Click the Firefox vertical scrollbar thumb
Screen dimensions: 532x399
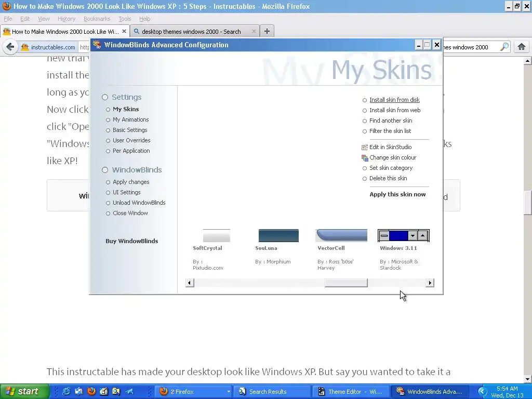click(528, 203)
